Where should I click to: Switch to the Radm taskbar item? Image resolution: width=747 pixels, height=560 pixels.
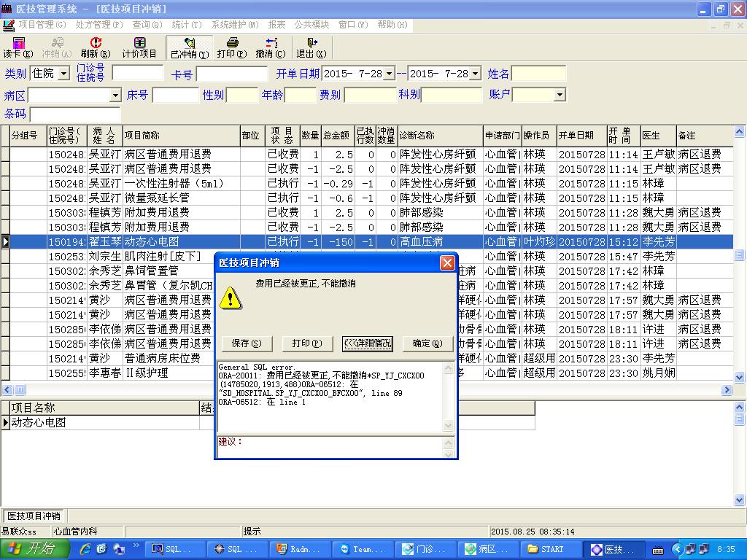pos(301,549)
